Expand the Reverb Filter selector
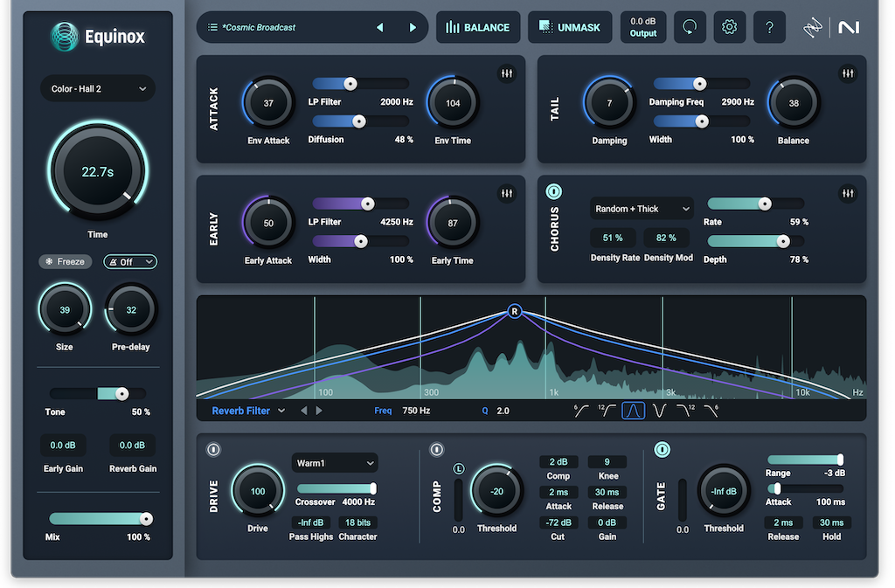This screenshot has width=895, height=588. point(248,411)
